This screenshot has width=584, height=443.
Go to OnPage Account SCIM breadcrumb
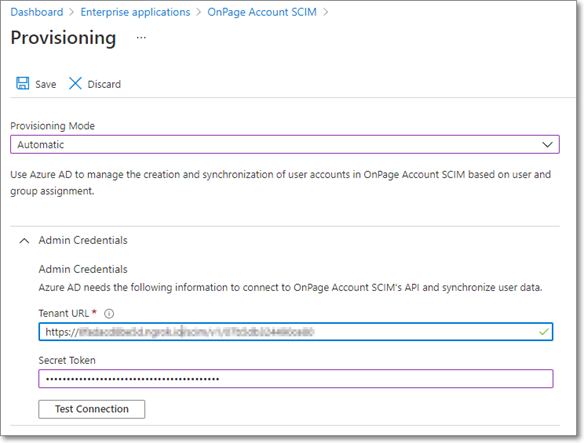pyautogui.click(x=262, y=12)
